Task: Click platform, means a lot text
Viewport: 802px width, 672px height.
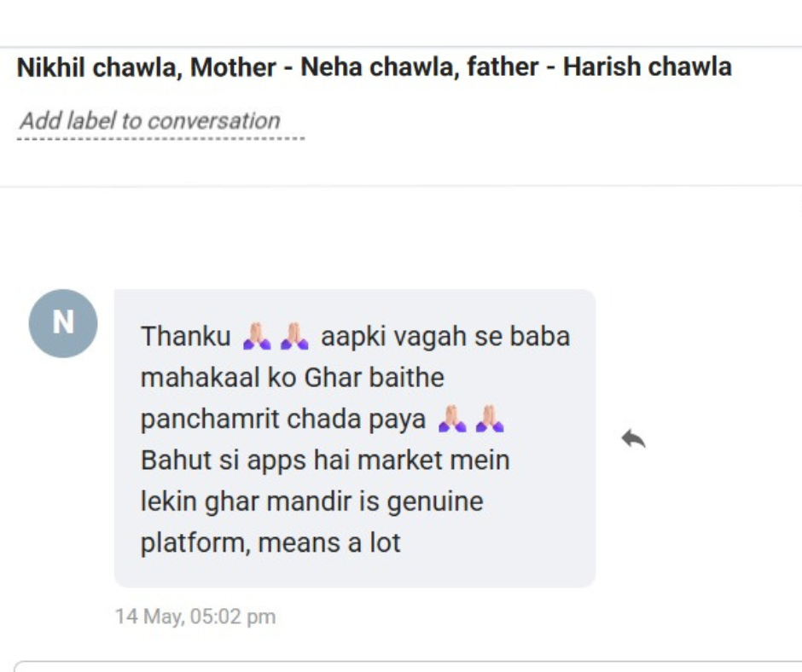Action: point(270,542)
